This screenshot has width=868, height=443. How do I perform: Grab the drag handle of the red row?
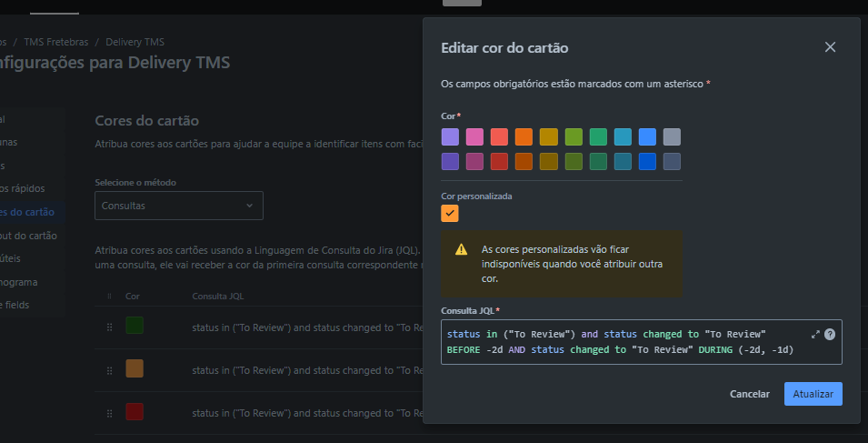click(110, 413)
